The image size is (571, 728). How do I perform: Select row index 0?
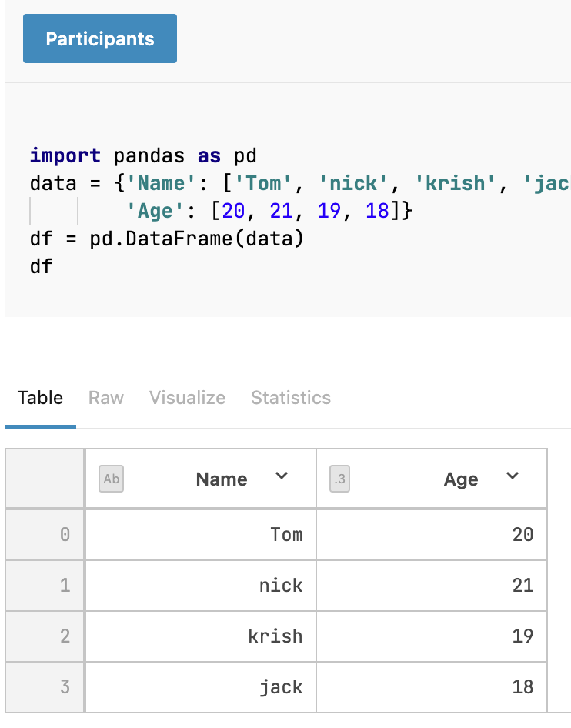click(65, 534)
